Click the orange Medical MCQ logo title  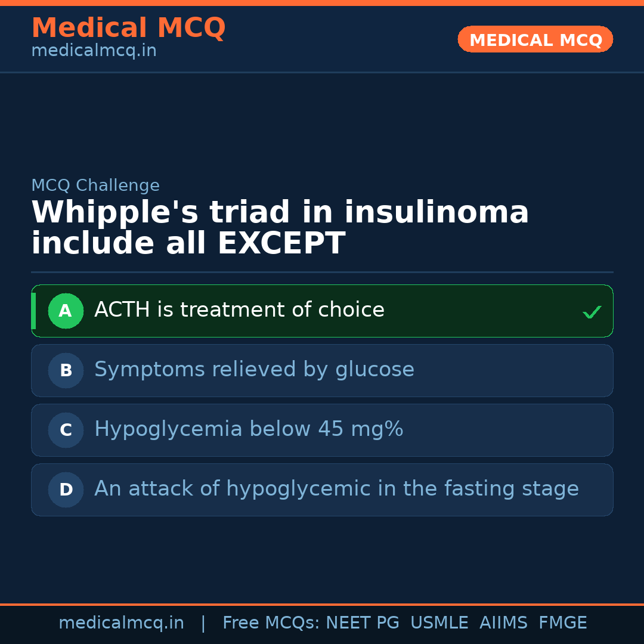pyautogui.click(x=128, y=28)
